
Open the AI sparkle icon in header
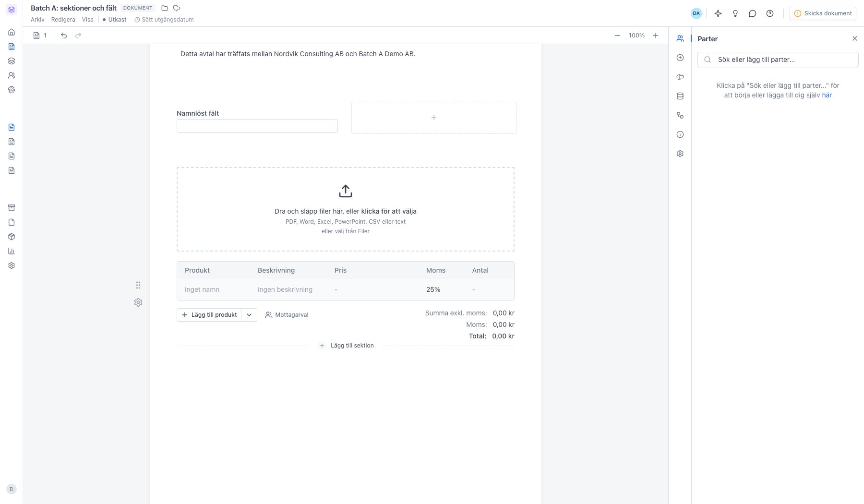click(718, 13)
